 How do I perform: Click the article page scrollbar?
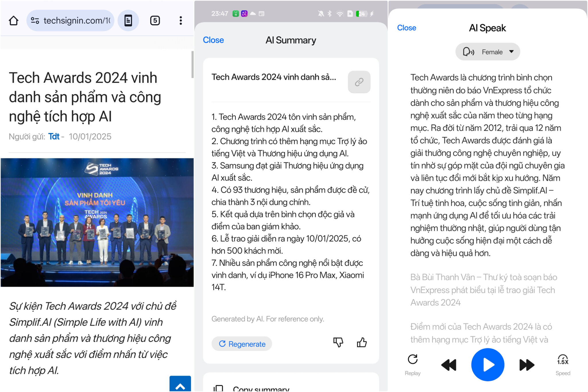(x=192, y=65)
